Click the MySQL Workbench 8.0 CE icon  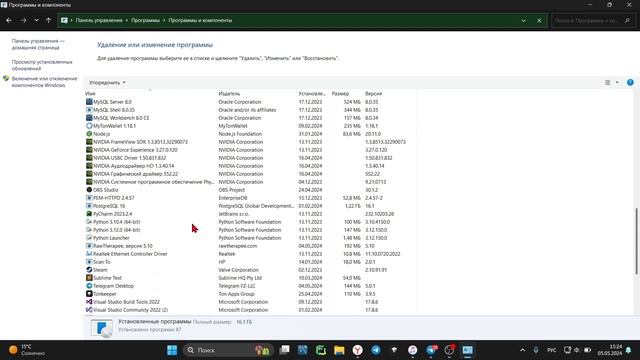[x=89, y=118]
